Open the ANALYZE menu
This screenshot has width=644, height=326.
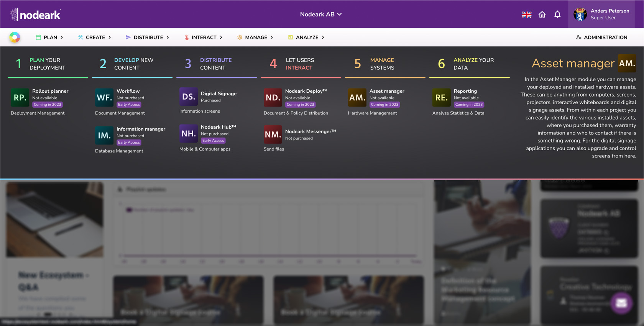307,37
